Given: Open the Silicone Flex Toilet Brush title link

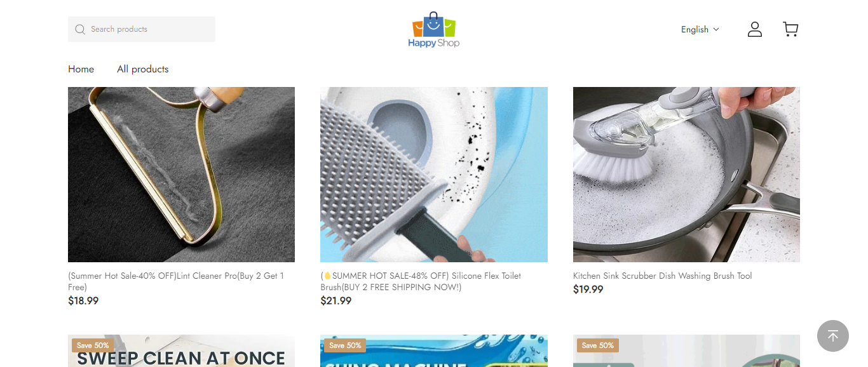Looking at the screenshot, I should (421, 281).
